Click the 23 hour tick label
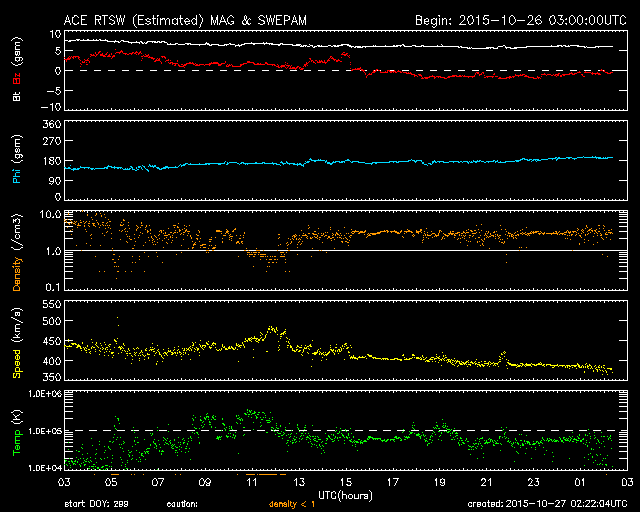 [533, 482]
